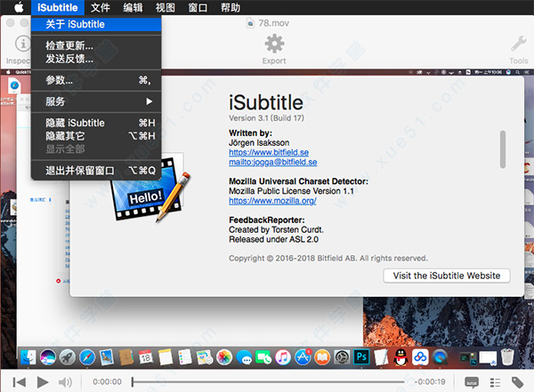
Task: Open the Inspector info icon
Action: (23, 44)
